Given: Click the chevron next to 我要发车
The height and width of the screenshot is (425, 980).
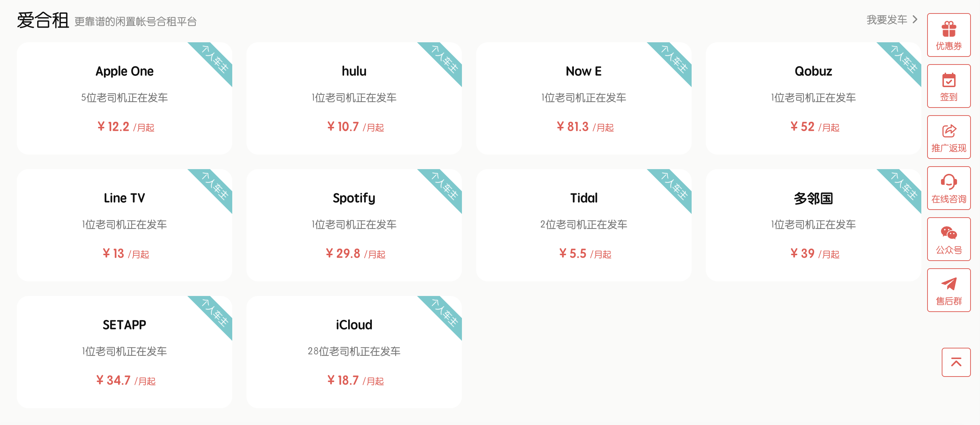Looking at the screenshot, I should (915, 19).
